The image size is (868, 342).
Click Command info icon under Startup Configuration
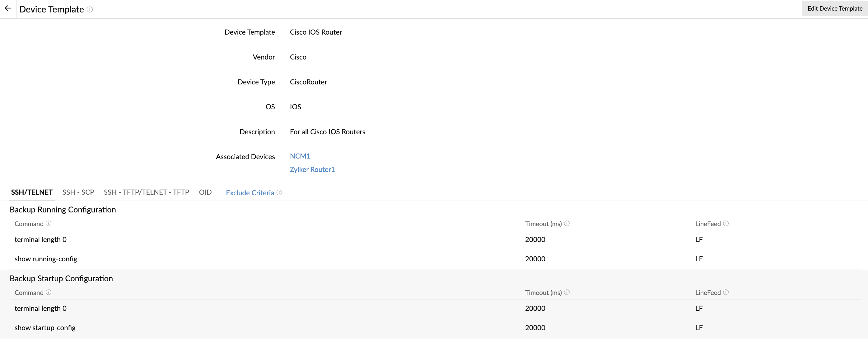point(49,292)
